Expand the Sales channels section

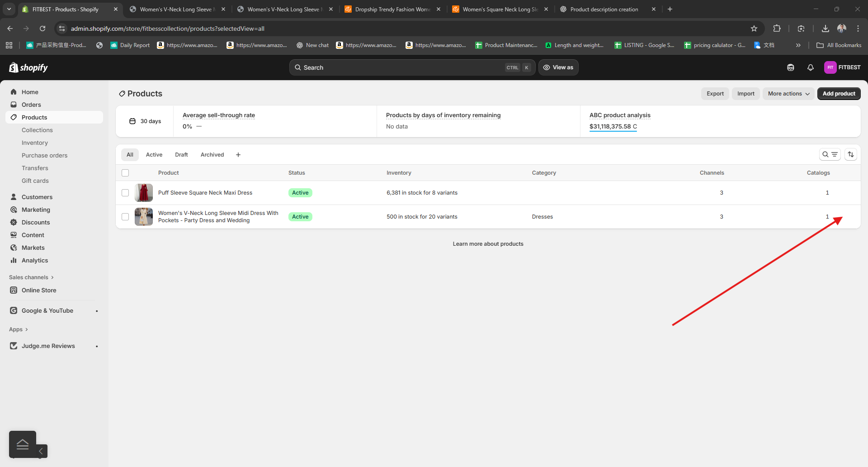[31, 277]
